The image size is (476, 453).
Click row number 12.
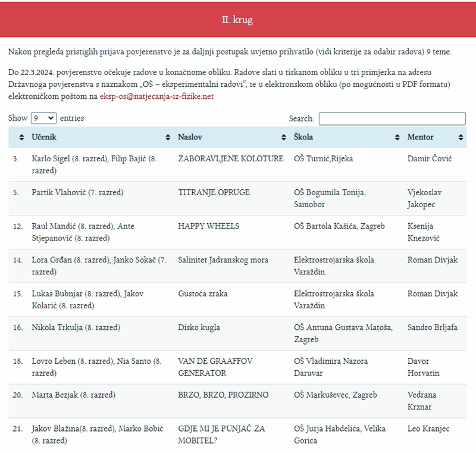[18, 226]
